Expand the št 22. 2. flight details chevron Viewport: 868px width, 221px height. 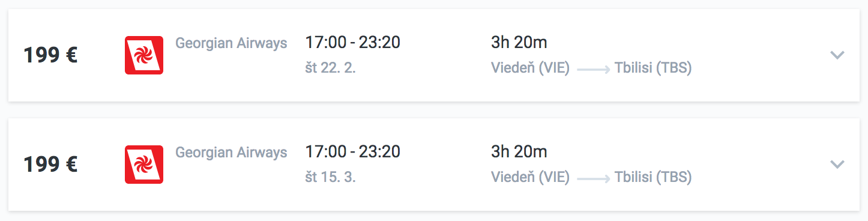click(x=837, y=55)
